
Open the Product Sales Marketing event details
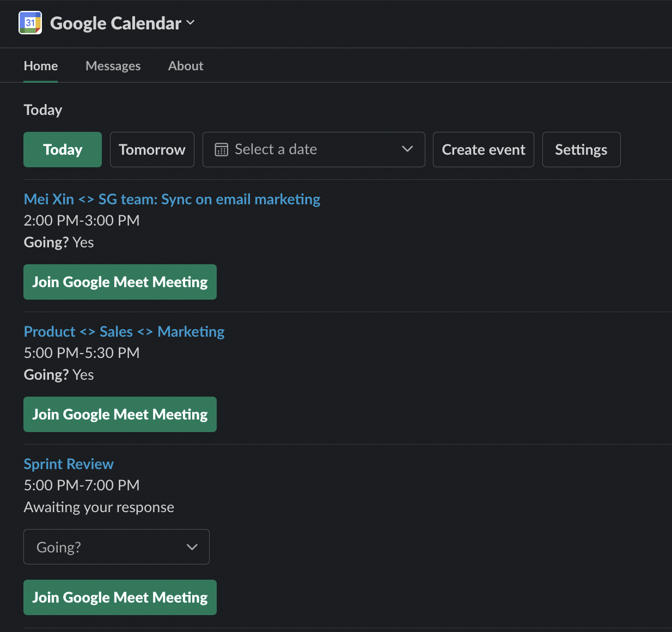coord(124,331)
